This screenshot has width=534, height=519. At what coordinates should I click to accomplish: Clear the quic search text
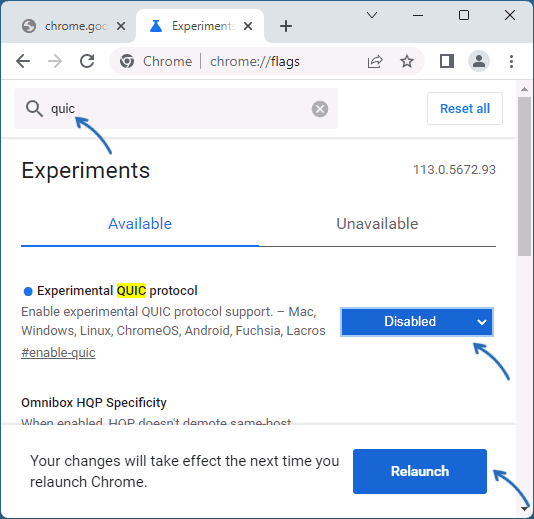(320, 109)
